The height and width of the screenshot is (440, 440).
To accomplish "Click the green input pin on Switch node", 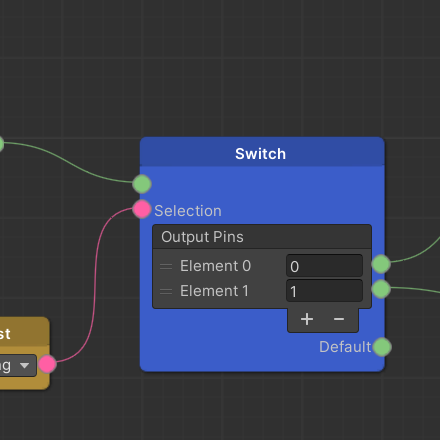I will [142, 184].
